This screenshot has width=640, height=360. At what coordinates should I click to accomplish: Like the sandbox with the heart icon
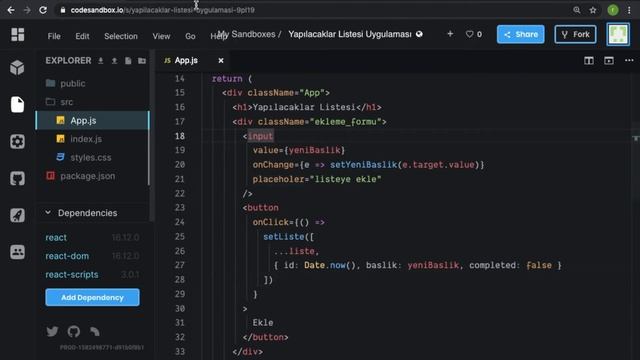pos(469,34)
